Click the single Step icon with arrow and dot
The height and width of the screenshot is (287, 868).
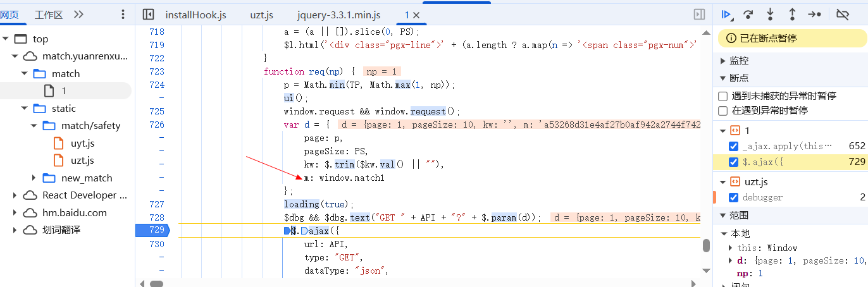[x=815, y=14]
